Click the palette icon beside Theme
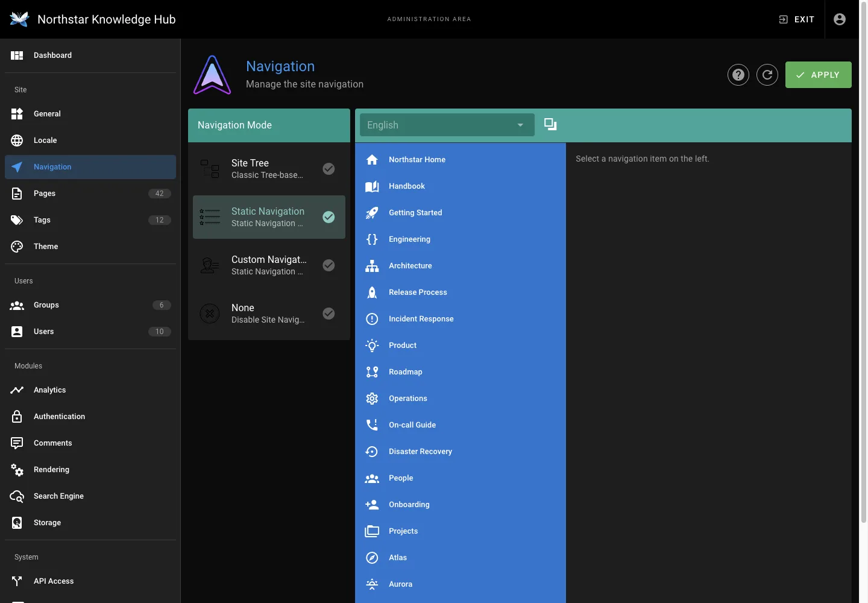The height and width of the screenshot is (603, 868). [17, 247]
